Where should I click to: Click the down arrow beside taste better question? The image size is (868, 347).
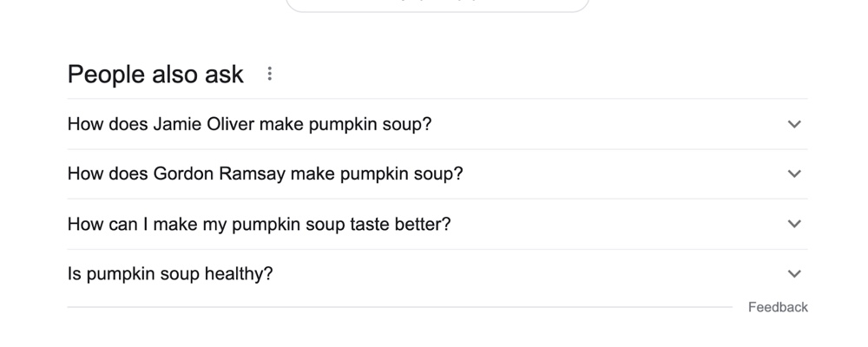point(793,224)
